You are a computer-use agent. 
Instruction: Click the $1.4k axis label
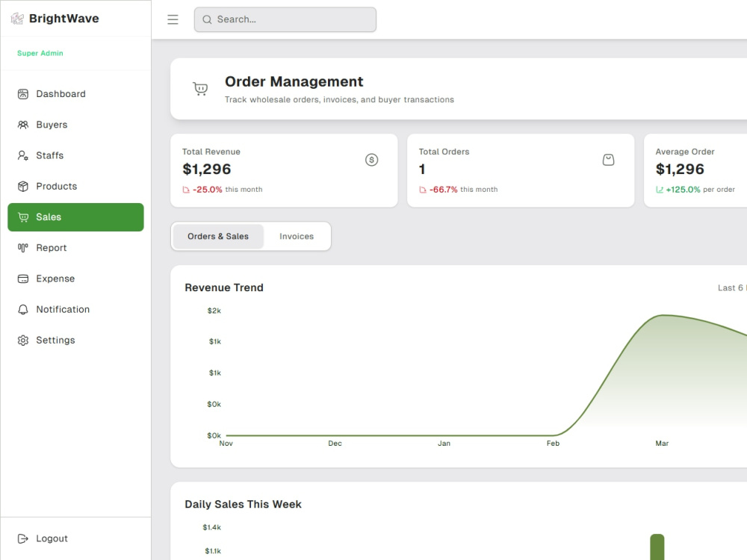211,528
